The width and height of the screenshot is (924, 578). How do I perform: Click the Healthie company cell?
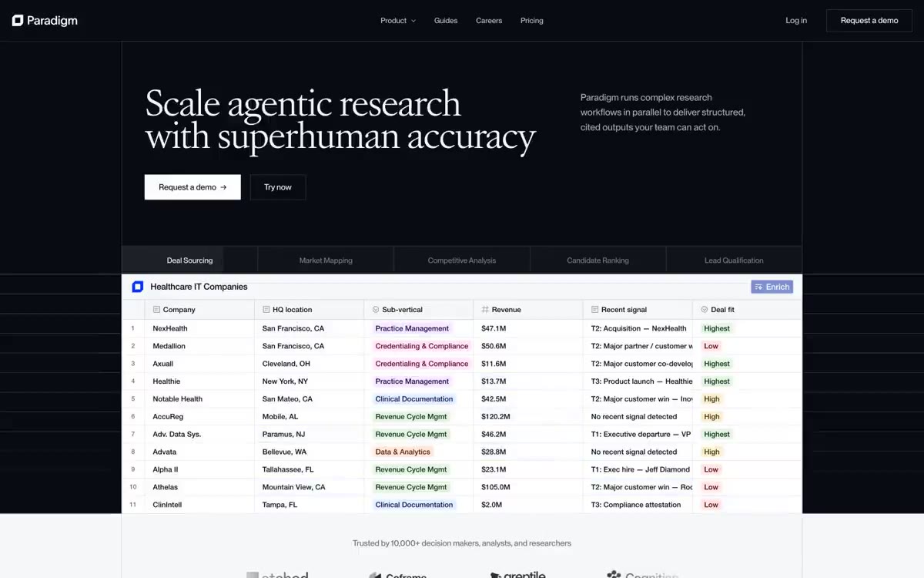pyautogui.click(x=199, y=381)
